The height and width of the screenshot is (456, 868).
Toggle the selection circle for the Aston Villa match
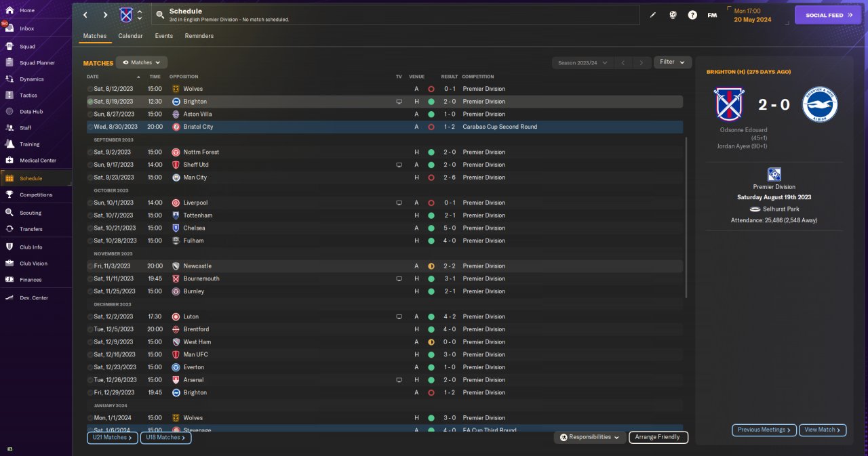click(x=90, y=114)
